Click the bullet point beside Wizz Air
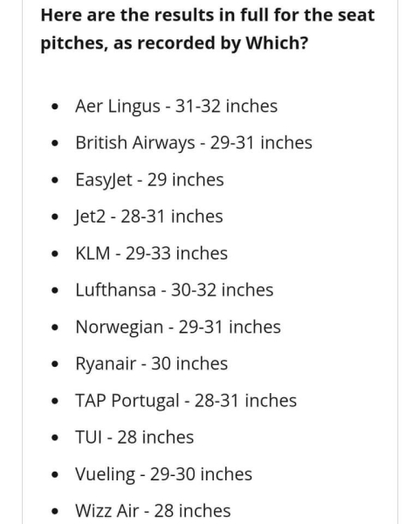The image size is (420, 524). pyautogui.click(x=56, y=511)
